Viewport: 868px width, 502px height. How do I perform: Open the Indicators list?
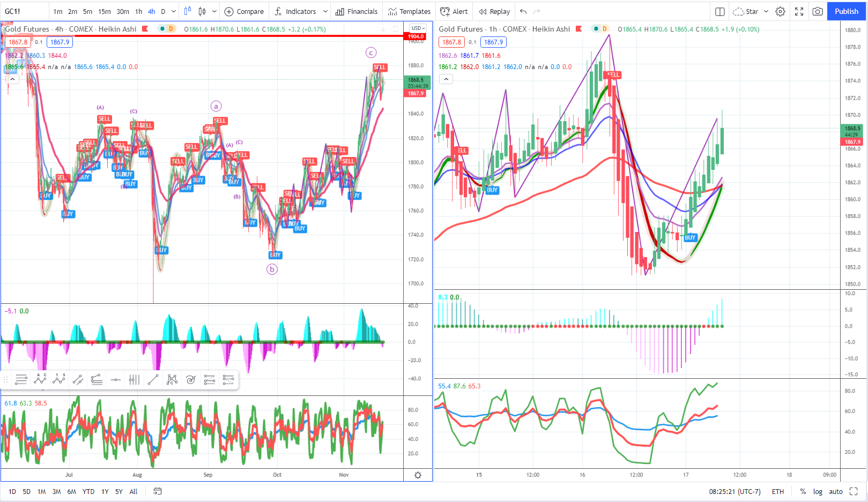point(295,11)
